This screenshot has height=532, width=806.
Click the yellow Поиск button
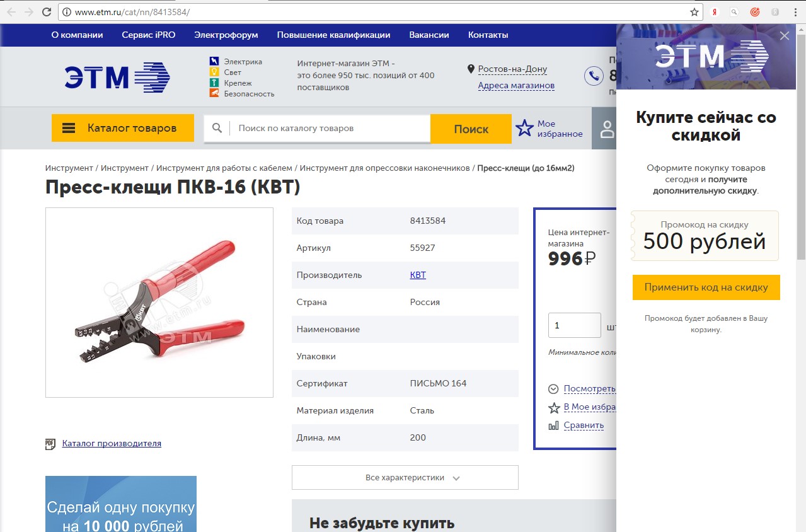471,129
